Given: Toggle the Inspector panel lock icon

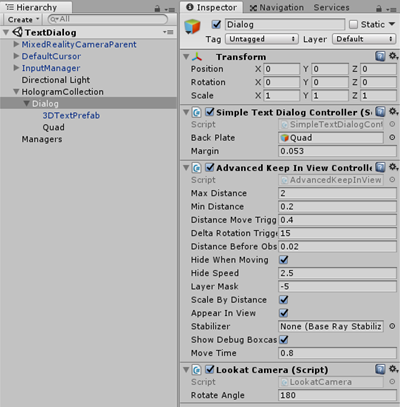Looking at the screenshot, I should tap(379, 8).
